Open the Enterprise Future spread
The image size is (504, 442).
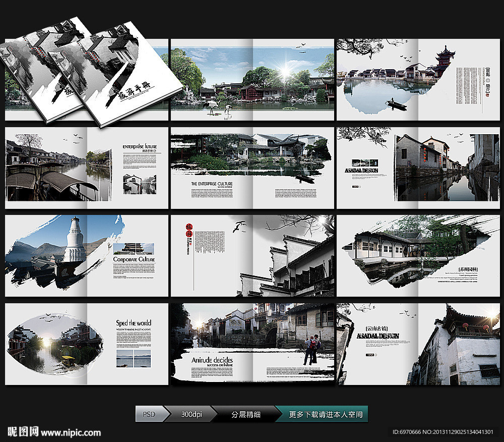pos(87,168)
